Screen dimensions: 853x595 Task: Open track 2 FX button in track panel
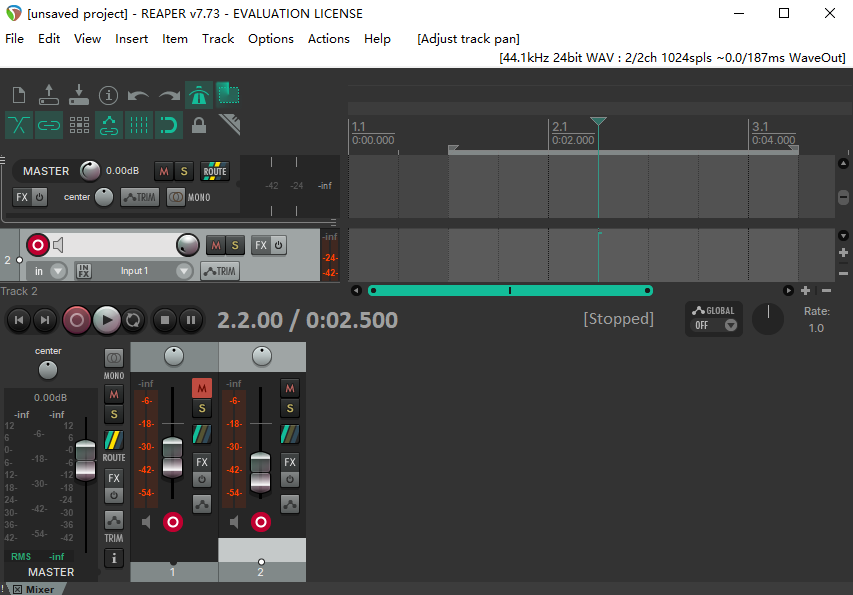click(261, 245)
